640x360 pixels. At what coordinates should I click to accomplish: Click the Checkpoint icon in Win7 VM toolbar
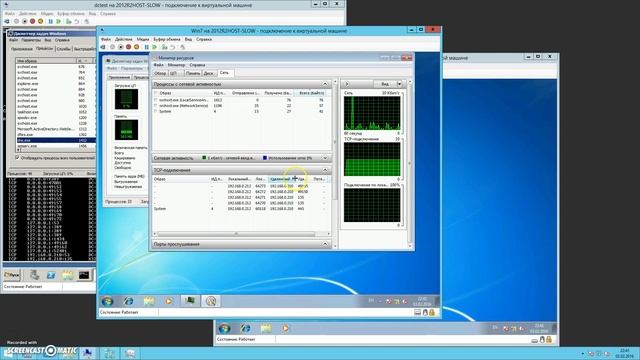click(164, 47)
